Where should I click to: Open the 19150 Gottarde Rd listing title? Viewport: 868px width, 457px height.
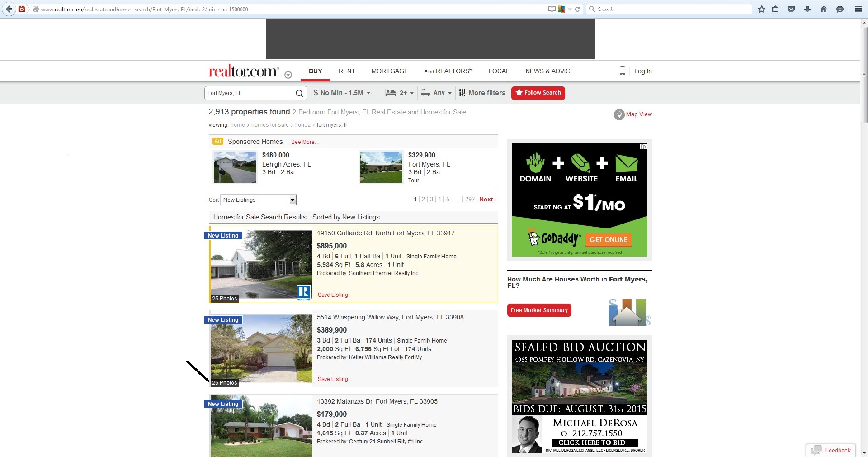(386, 233)
